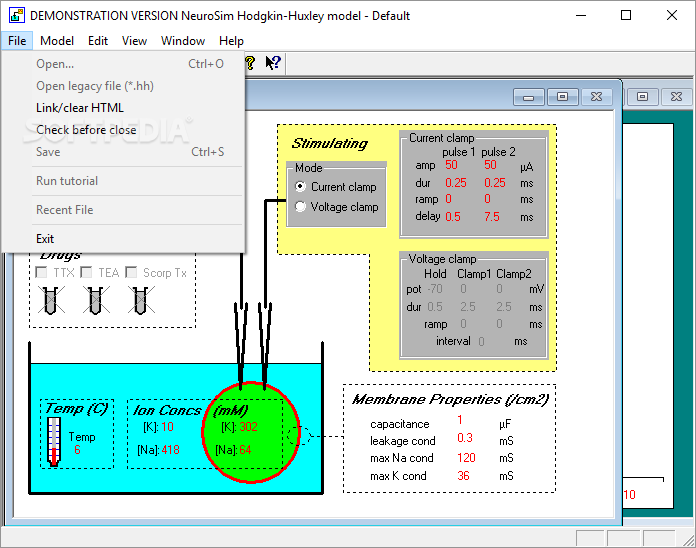This screenshot has width=696, height=548.
Task: Activate the context help arrow-question icon
Action: [273, 63]
